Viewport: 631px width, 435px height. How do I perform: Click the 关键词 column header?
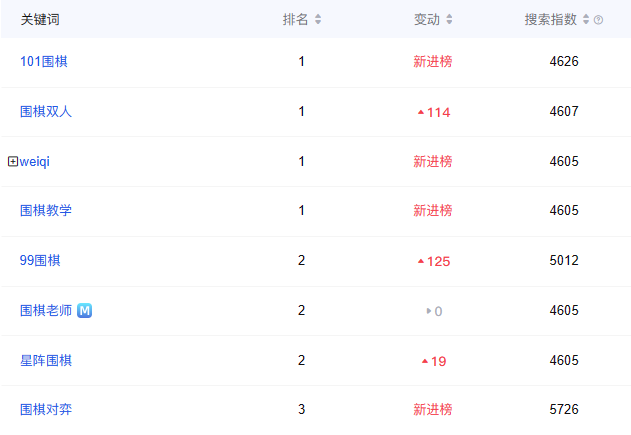tap(40, 19)
